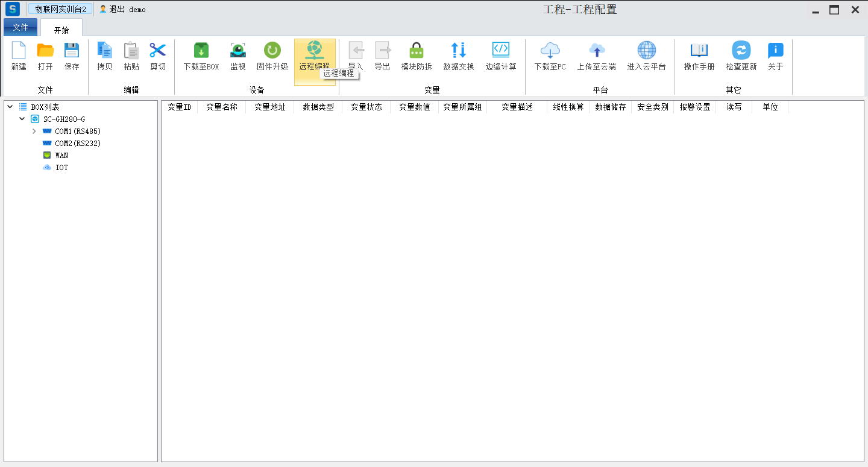The image size is (868, 467).
Task: Collapse the SC-GH280-G device node
Action: coord(22,119)
